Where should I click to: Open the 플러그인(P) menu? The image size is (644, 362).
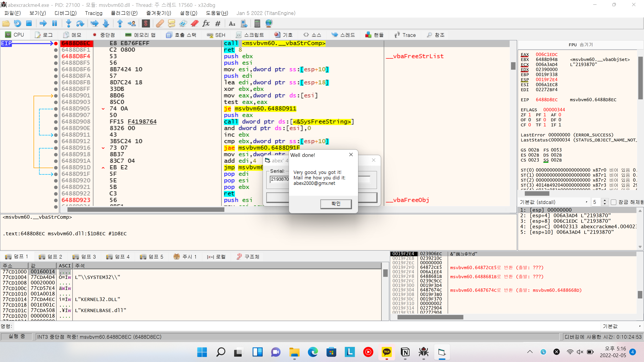[x=124, y=13]
